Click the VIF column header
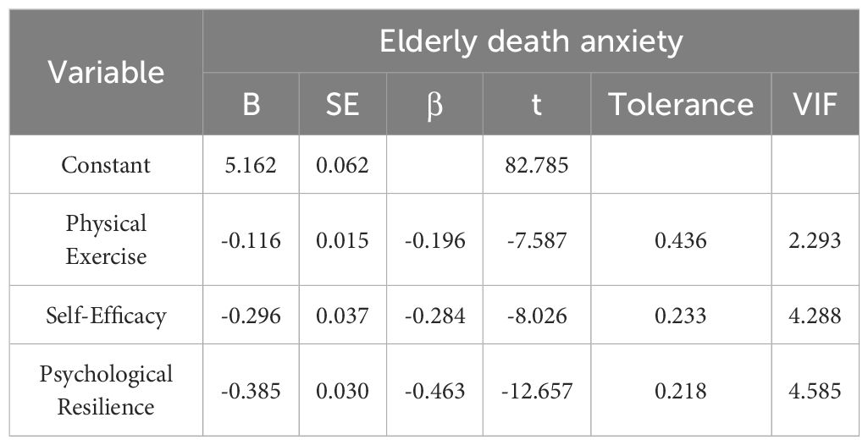Image resolution: width=868 pixels, height=445 pixels. pos(814,105)
